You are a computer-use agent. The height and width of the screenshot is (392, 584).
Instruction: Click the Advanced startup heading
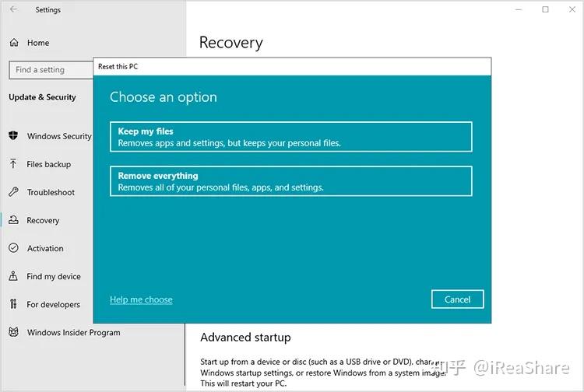[245, 338]
